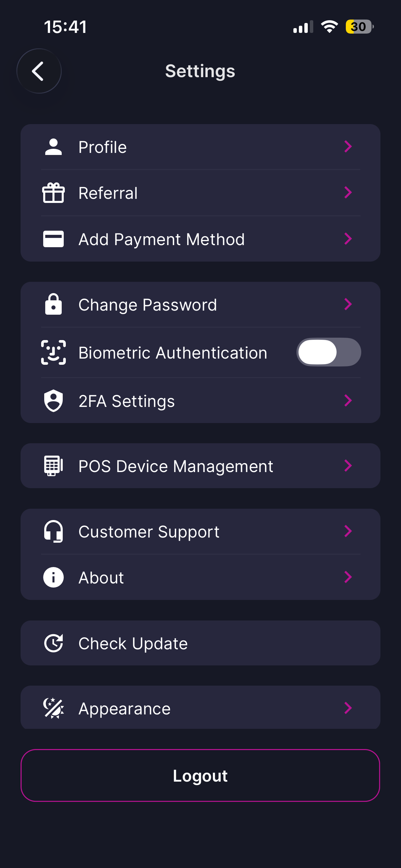Open the POS Device Management item
The image size is (401, 868).
(x=175, y=466)
